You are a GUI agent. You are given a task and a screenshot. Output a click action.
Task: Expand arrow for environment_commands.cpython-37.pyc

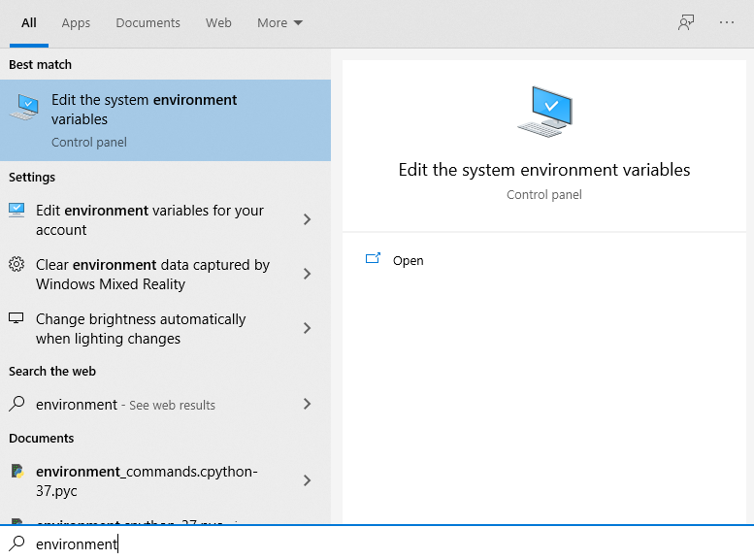pos(308,480)
